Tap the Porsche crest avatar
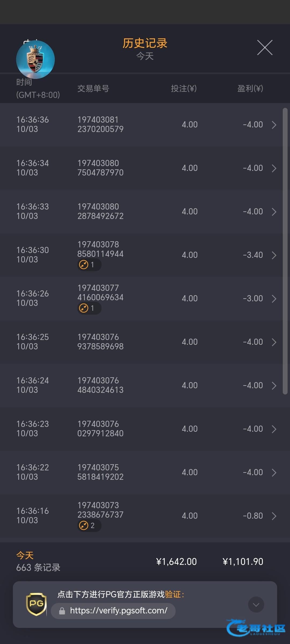Image resolution: width=290 pixels, height=644 pixels. (35, 60)
